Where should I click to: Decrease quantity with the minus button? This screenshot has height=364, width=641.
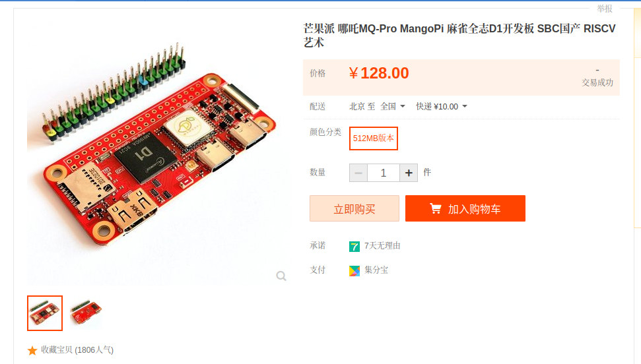pos(358,173)
